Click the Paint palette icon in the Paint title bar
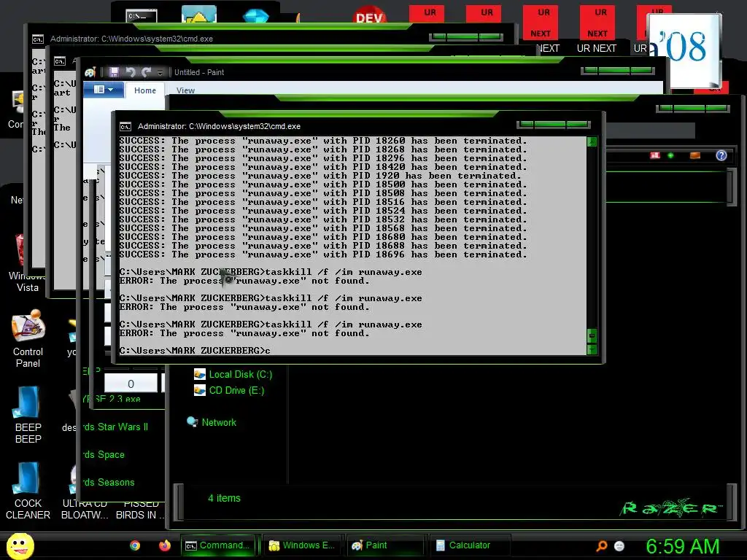 click(x=90, y=72)
